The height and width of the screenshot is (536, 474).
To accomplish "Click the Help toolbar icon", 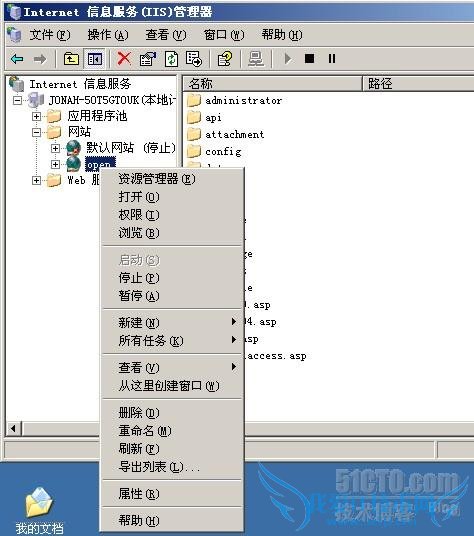I will [225, 59].
